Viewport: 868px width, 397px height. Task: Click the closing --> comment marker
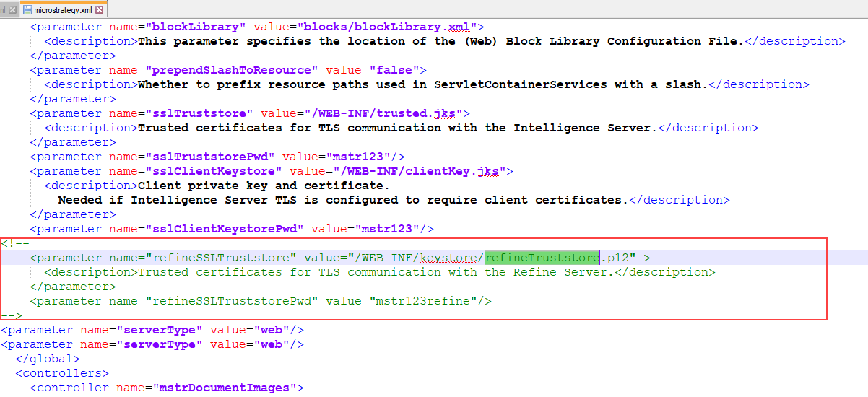pos(12,315)
